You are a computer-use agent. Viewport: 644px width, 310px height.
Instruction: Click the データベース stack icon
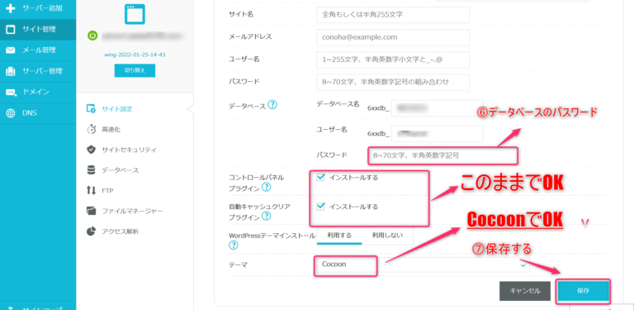pos(91,170)
